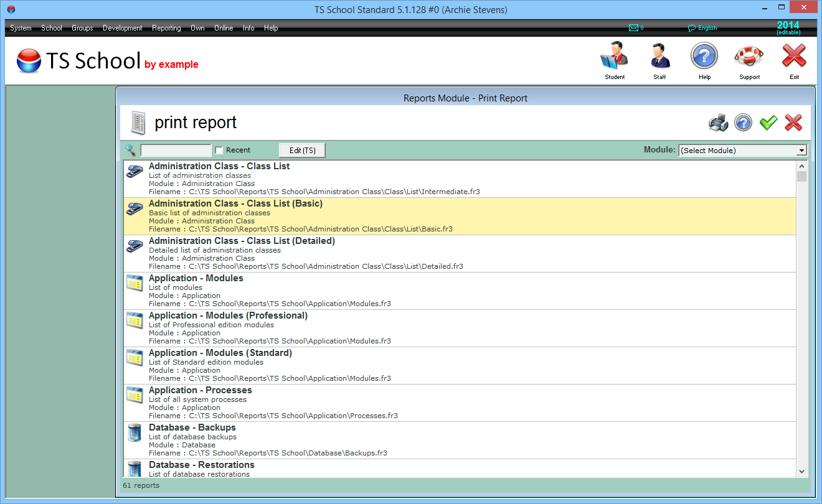Click the Help icon in top toolbar
The image size is (822, 504).
(704, 56)
